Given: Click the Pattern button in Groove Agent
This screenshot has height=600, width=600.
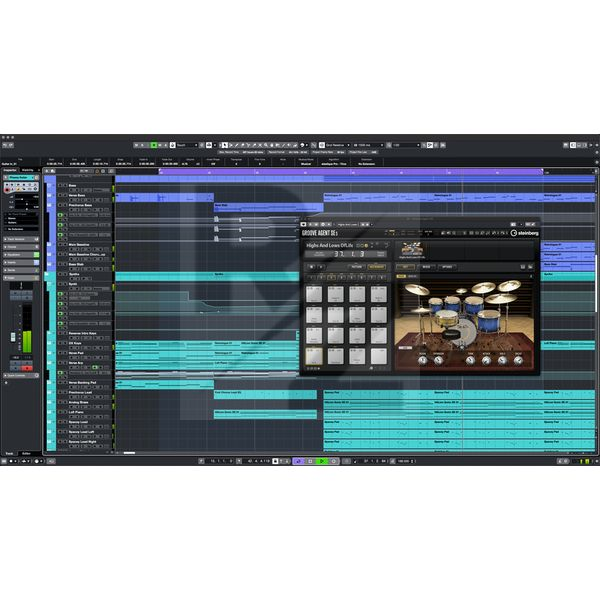Looking at the screenshot, I should click(357, 267).
